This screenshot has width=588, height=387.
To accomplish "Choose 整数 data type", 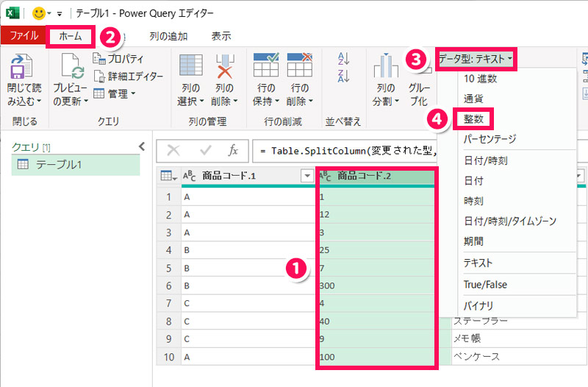I will [473, 119].
